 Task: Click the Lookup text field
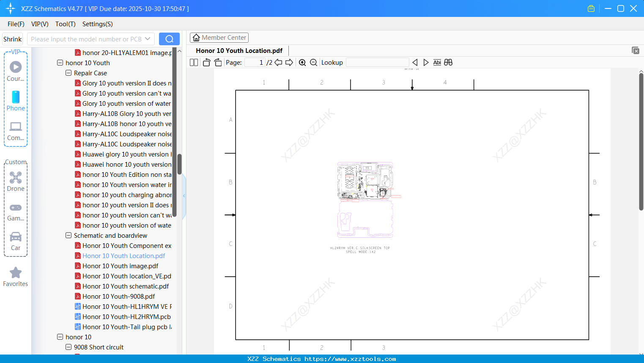point(377,63)
